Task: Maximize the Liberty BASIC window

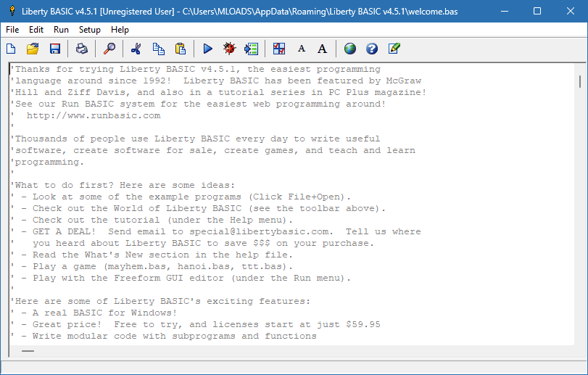Action: tap(537, 11)
